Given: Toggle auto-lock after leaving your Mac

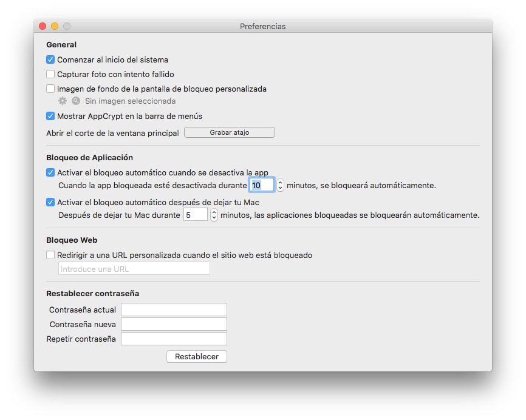Looking at the screenshot, I should 50,202.
